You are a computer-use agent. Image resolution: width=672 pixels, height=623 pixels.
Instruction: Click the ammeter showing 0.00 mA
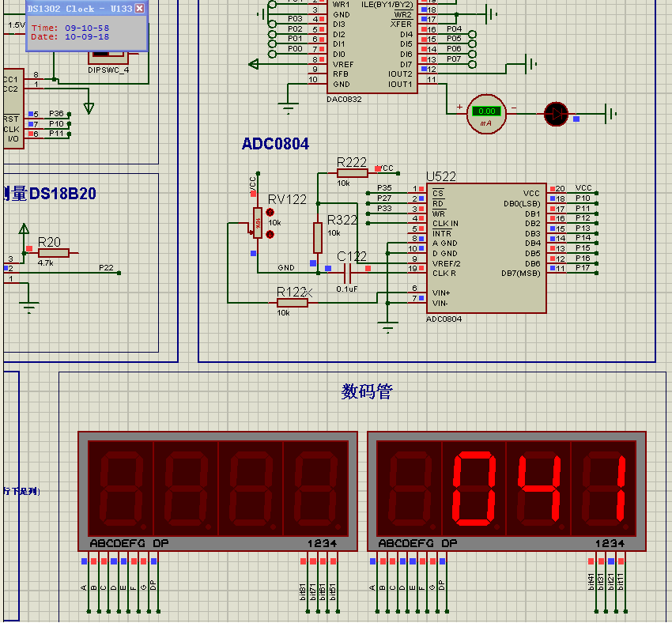486,114
